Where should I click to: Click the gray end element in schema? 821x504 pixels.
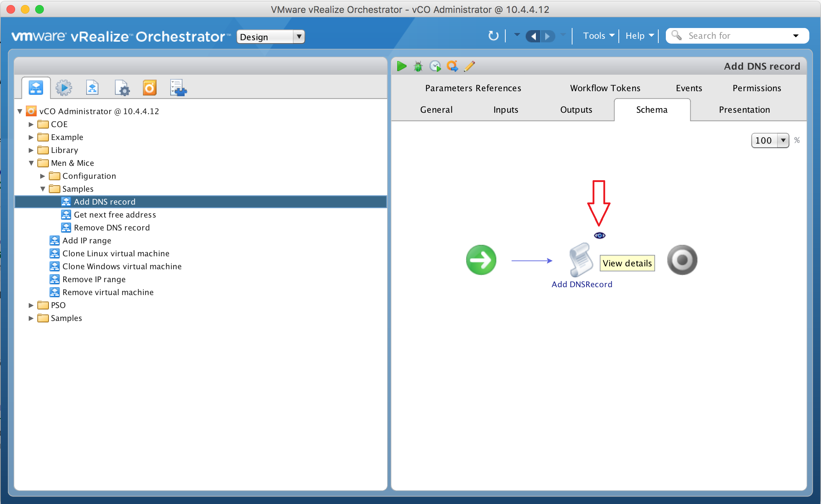pos(682,260)
